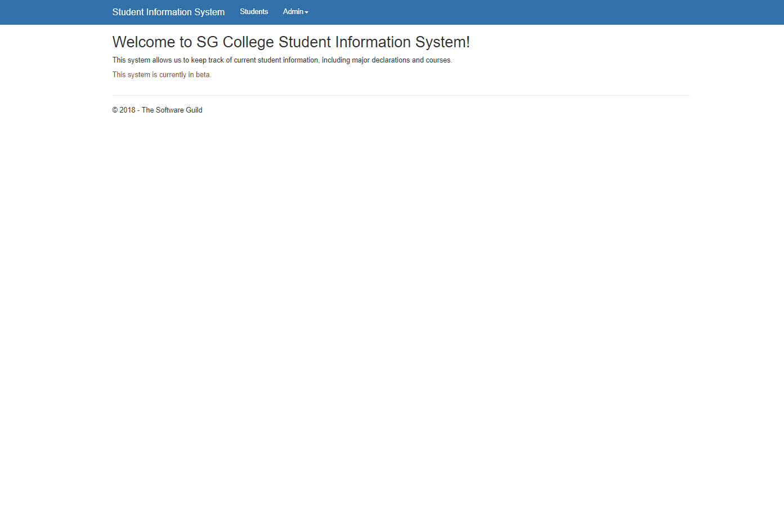Click the year 2018 in the footer
This screenshot has width=784, height=532.
click(x=127, y=110)
